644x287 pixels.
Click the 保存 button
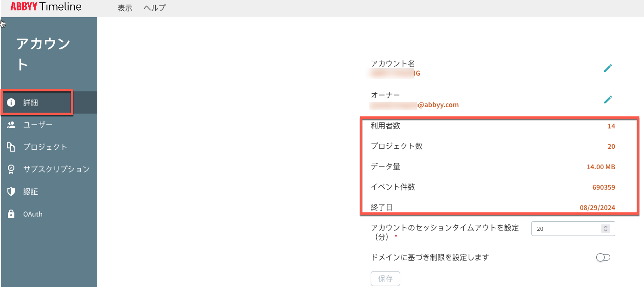click(x=385, y=279)
